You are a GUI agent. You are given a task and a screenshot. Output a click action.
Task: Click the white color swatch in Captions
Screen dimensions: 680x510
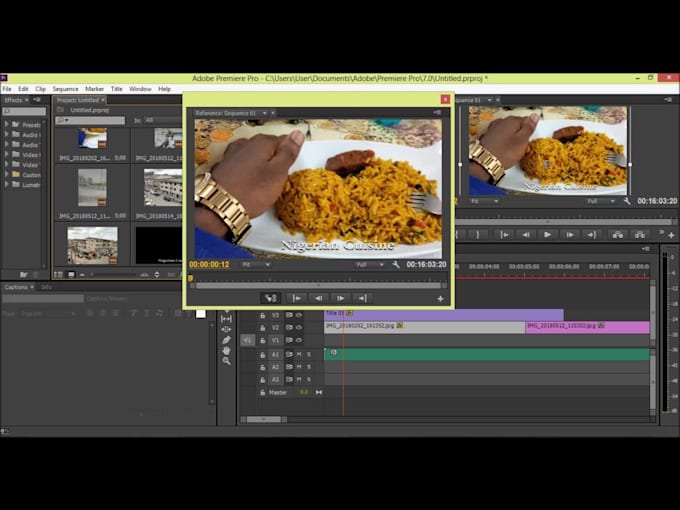[x=200, y=314]
